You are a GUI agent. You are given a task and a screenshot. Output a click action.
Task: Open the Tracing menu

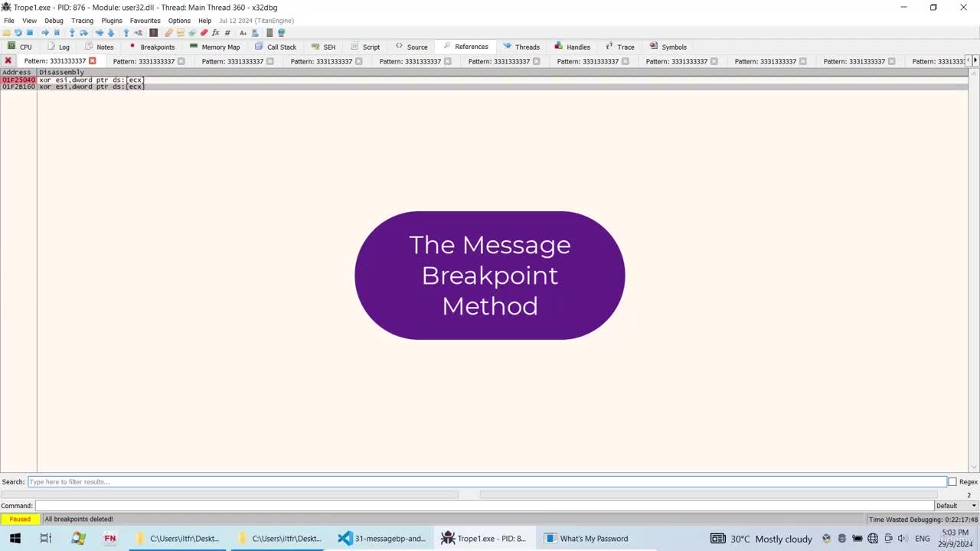tap(82, 21)
